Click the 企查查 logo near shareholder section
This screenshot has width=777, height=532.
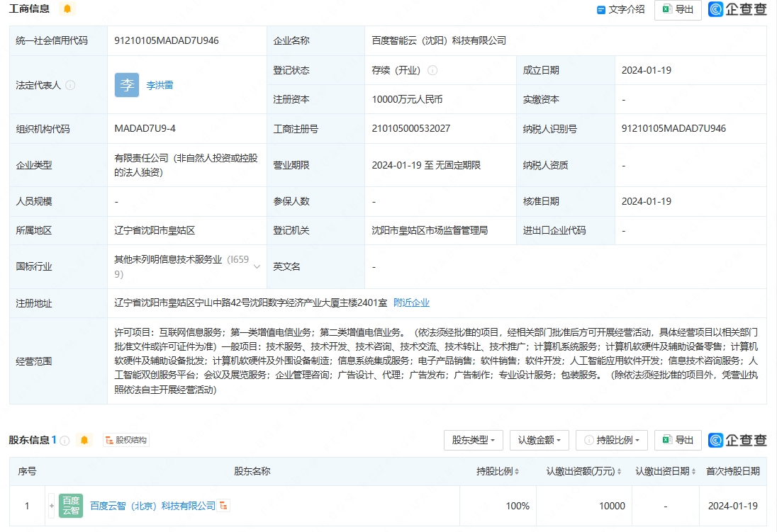737,440
